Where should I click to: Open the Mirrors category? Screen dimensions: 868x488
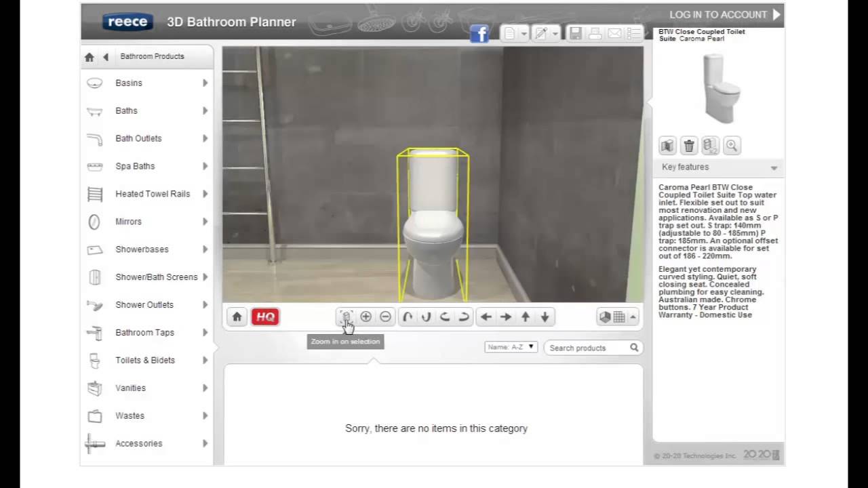[147, 222]
